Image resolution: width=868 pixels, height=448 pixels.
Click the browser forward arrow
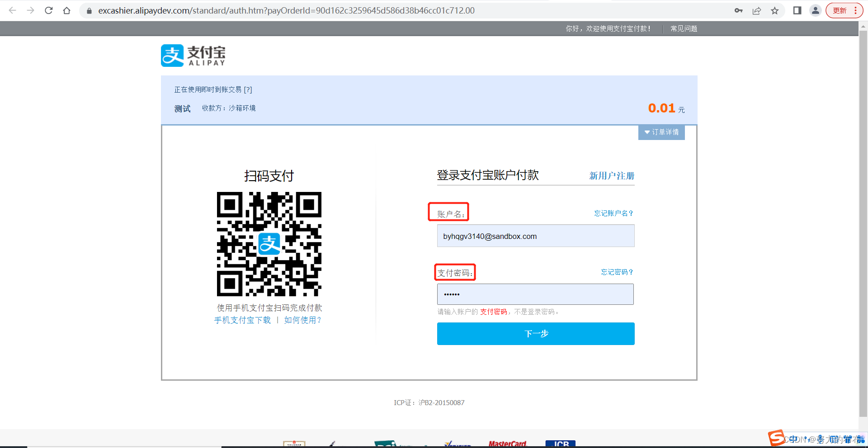point(30,10)
